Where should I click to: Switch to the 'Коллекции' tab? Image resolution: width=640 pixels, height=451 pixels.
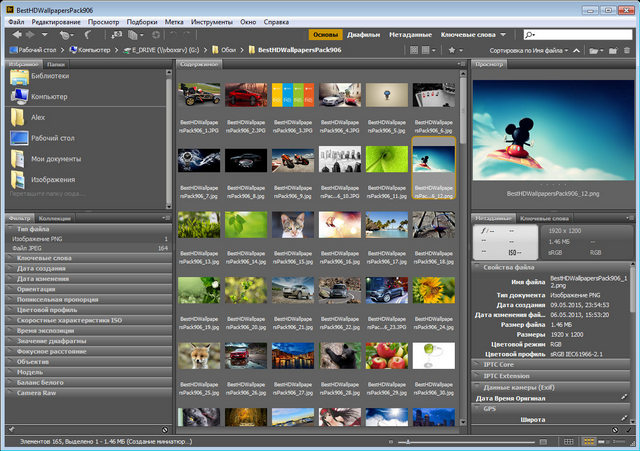[x=54, y=218]
